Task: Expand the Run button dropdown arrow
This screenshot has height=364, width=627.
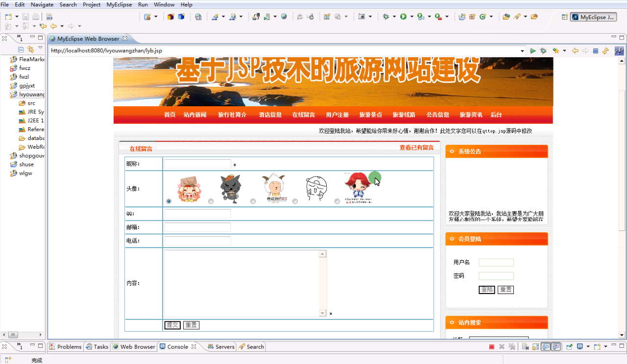Action: pos(411,17)
